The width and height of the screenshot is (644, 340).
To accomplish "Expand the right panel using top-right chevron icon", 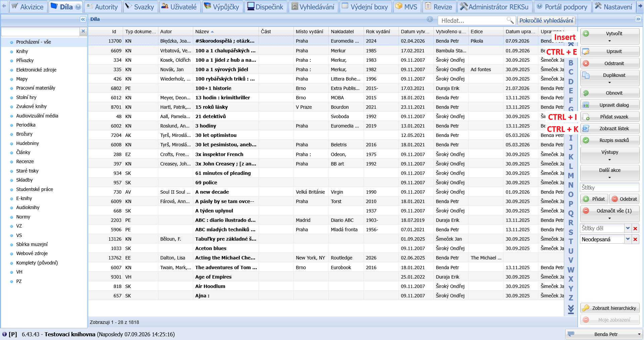I will point(638,19).
